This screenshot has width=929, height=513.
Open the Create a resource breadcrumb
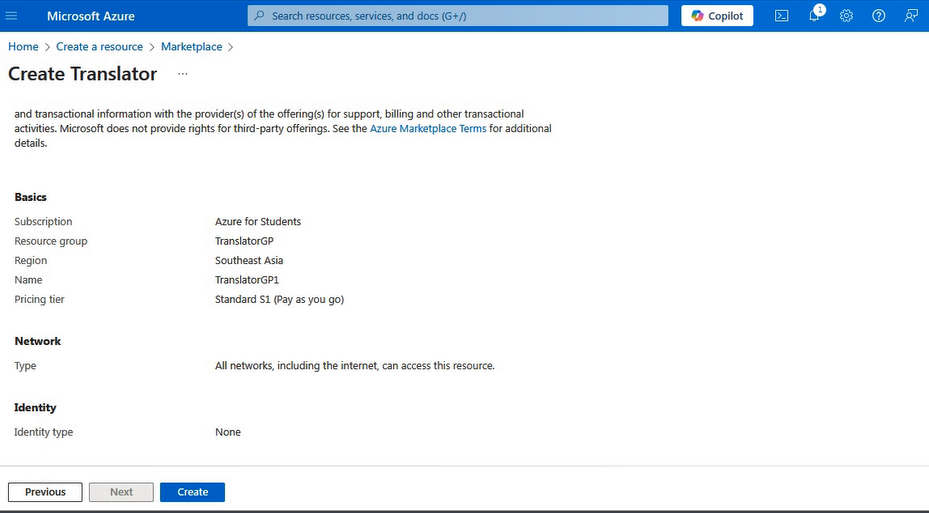[x=100, y=47]
